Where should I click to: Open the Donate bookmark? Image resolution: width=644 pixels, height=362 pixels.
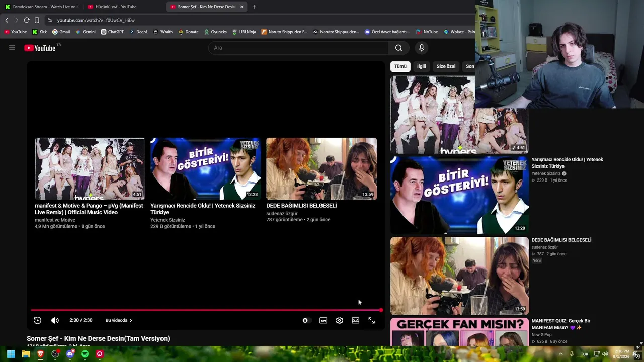pyautogui.click(x=189, y=32)
